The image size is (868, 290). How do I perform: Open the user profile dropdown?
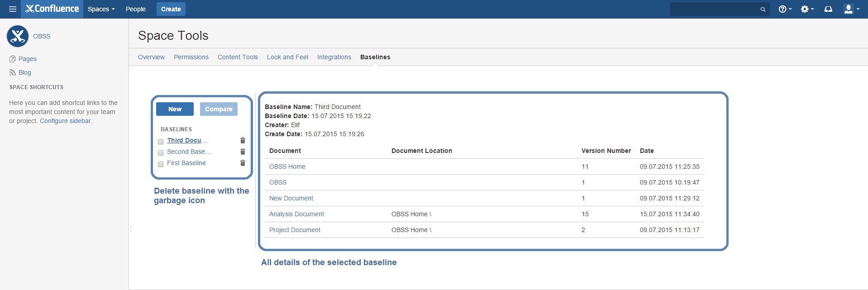851,9
